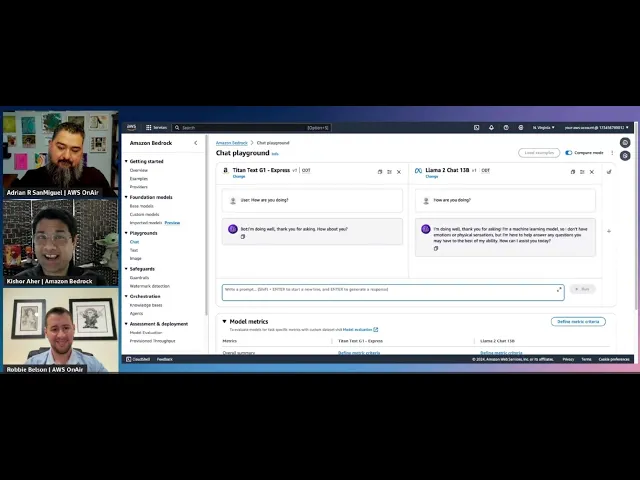Collapse the Orchestration section

tap(126, 296)
